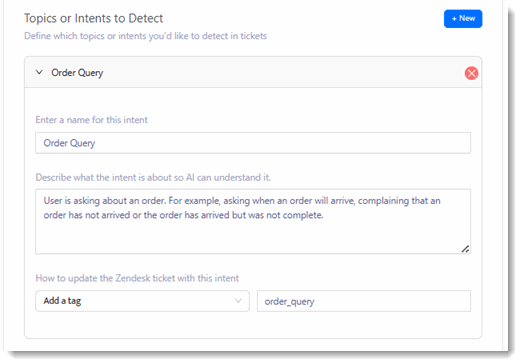
Task: Grab the description textarea resize handle
Action: tap(465, 249)
